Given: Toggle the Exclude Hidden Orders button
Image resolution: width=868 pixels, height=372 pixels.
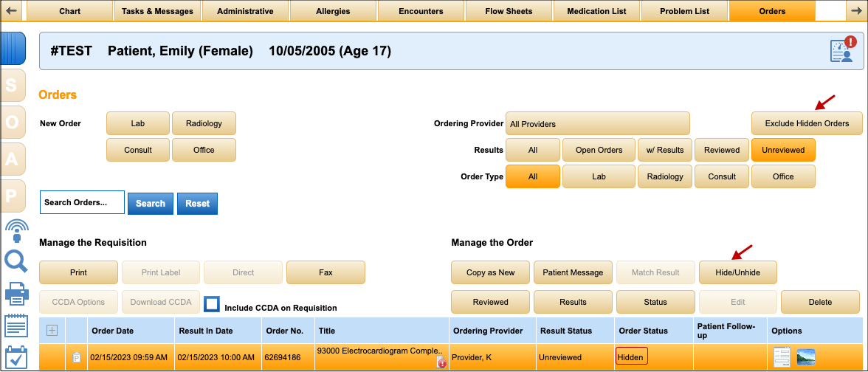Looking at the screenshot, I should [807, 123].
